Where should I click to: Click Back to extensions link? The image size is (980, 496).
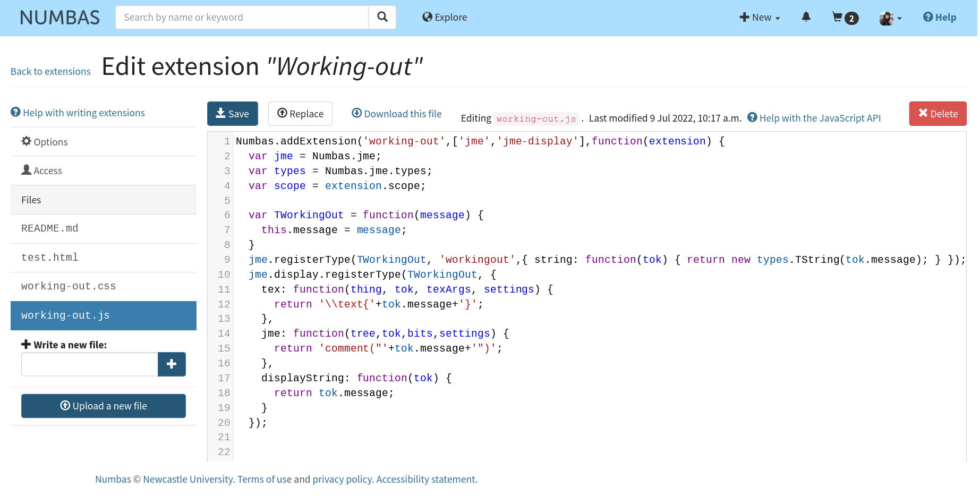tap(50, 71)
